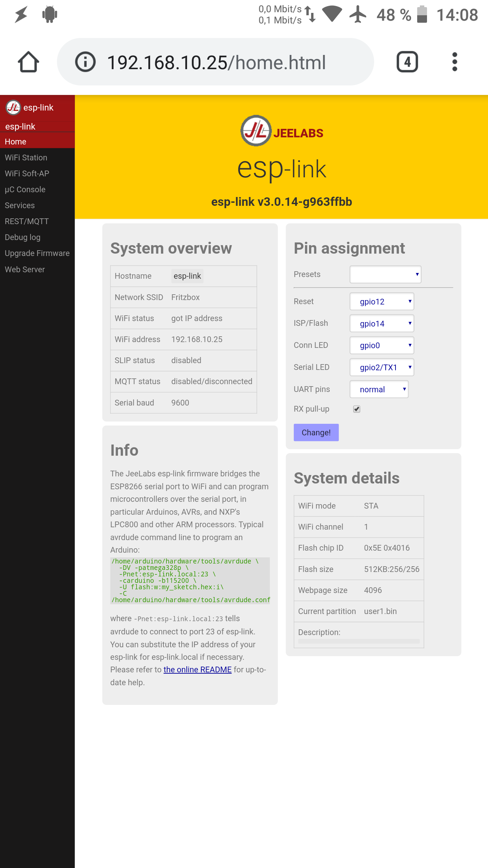Click the Info section heading
The image size is (488, 868).
124,450
